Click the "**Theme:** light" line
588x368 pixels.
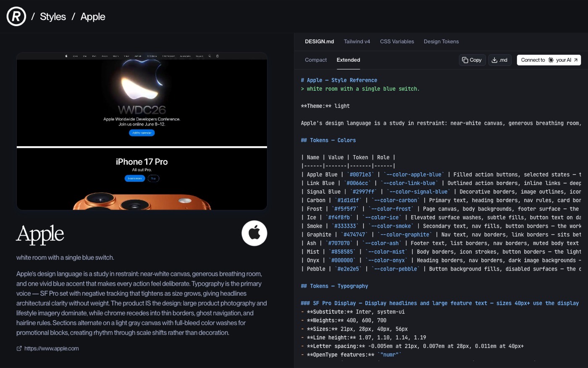coord(325,106)
